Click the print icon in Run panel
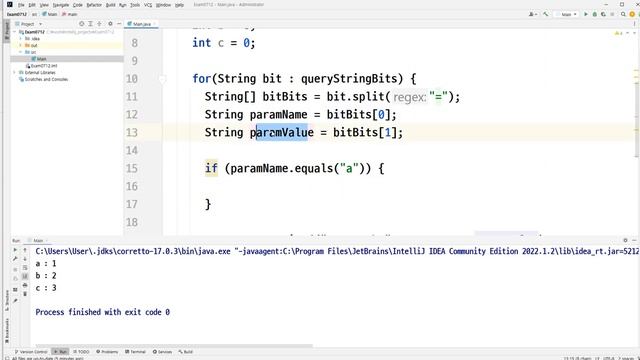The height and width of the screenshot is (360, 640). [25, 285]
